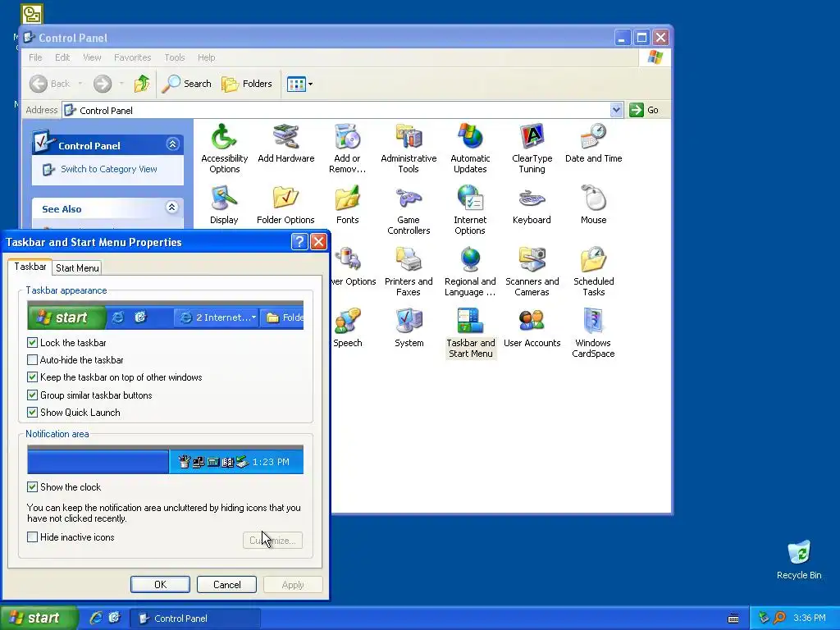Click Cancel in properties dialog
Viewport: 840px width, 630px height.
(x=226, y=584)
